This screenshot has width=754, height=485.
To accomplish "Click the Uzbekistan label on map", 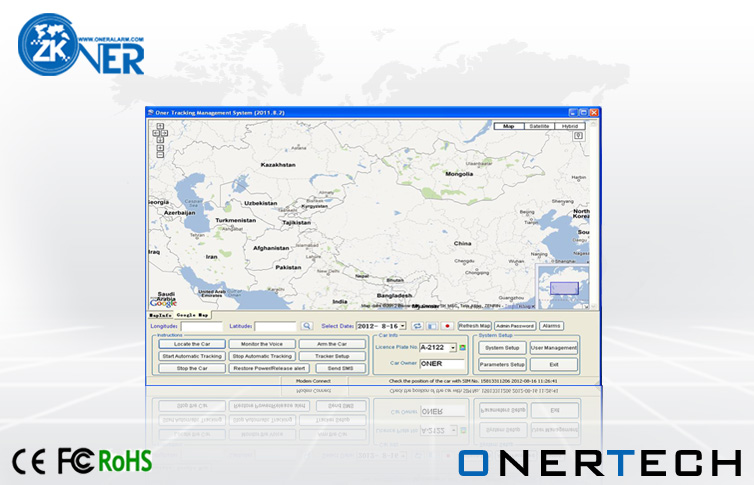I will coord(261,203).
